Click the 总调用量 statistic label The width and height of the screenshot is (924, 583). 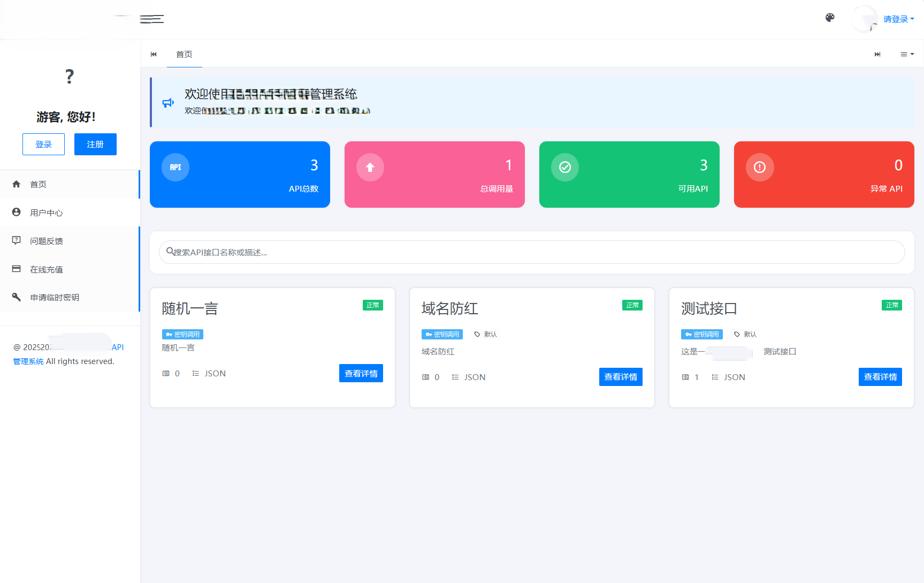point(497,188)
